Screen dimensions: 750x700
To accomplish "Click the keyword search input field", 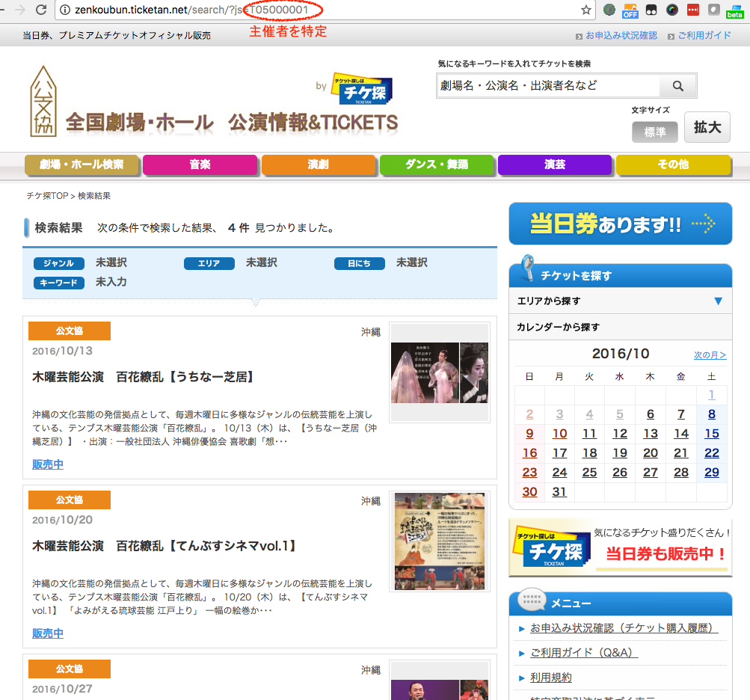I will tap(547, 86).
